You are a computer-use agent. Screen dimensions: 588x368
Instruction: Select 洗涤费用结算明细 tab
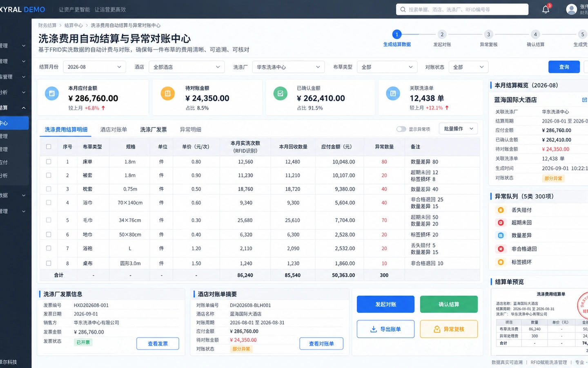click(66, 130)
